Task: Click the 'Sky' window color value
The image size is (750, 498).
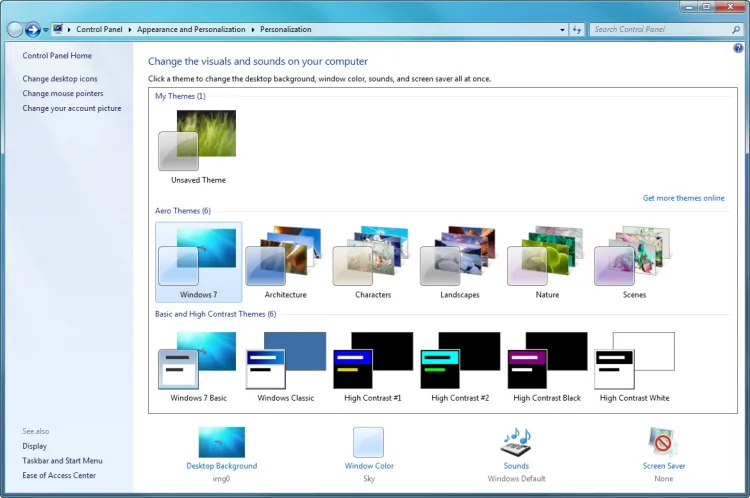Action: [x=369, y=478]
